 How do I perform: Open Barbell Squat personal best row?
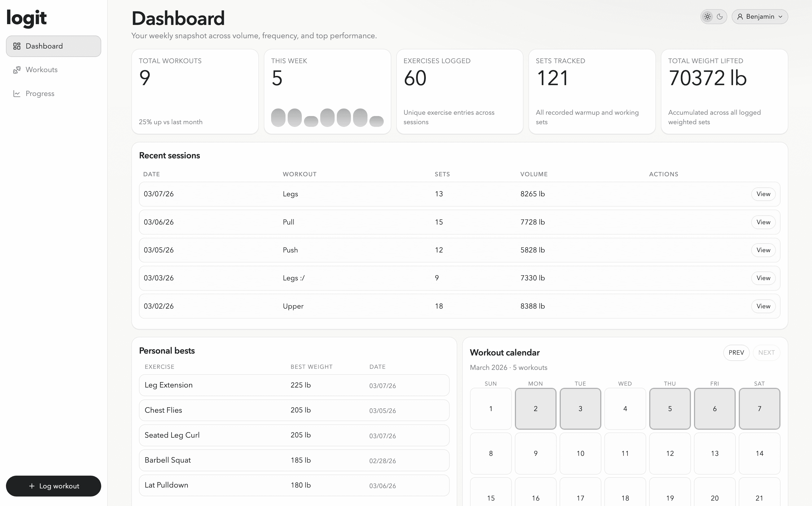click(x=294, y=460)
